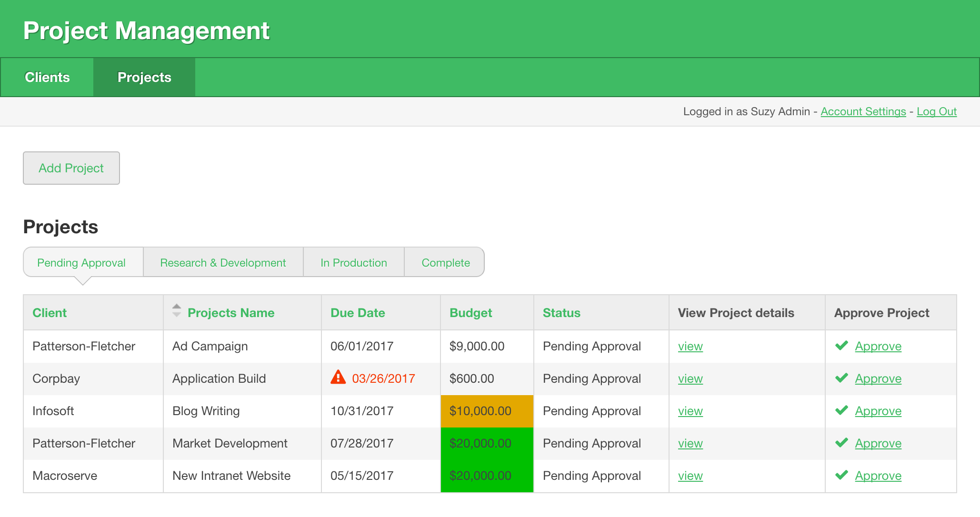Screen dimensions: 980x517
Task: View details for Blog Writing project
Action: [x=690, y=411]
